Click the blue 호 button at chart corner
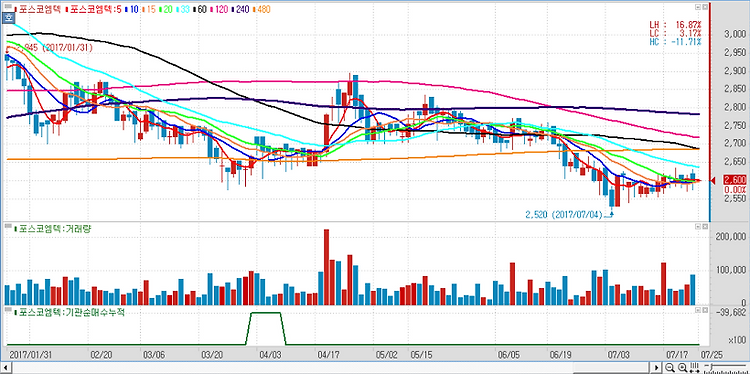This screenshot has width=750, height=374. coord(8,18)
